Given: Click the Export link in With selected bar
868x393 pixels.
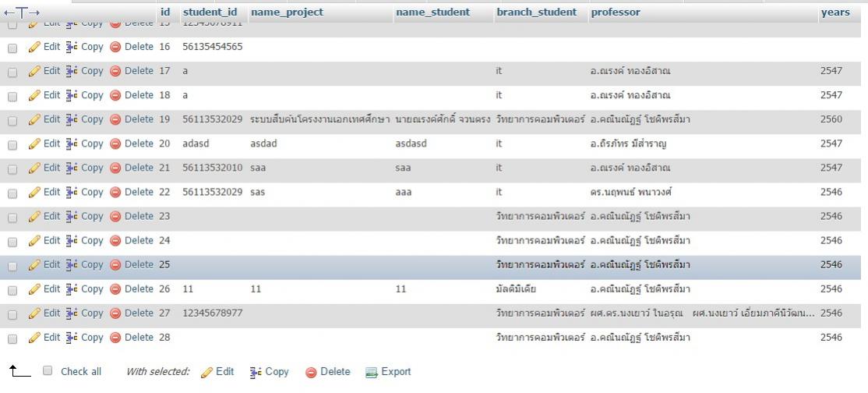Looking at the screenshot, I should point(396,372).
